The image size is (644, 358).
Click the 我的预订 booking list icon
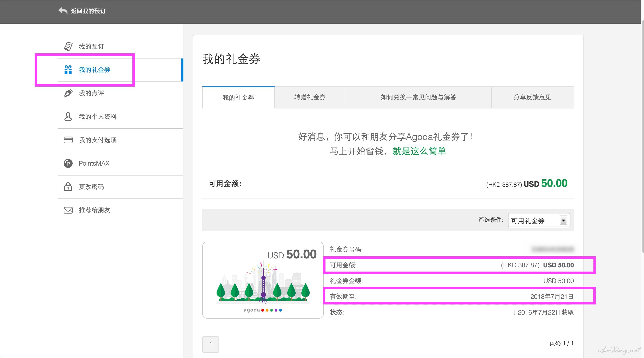(68, 46)
